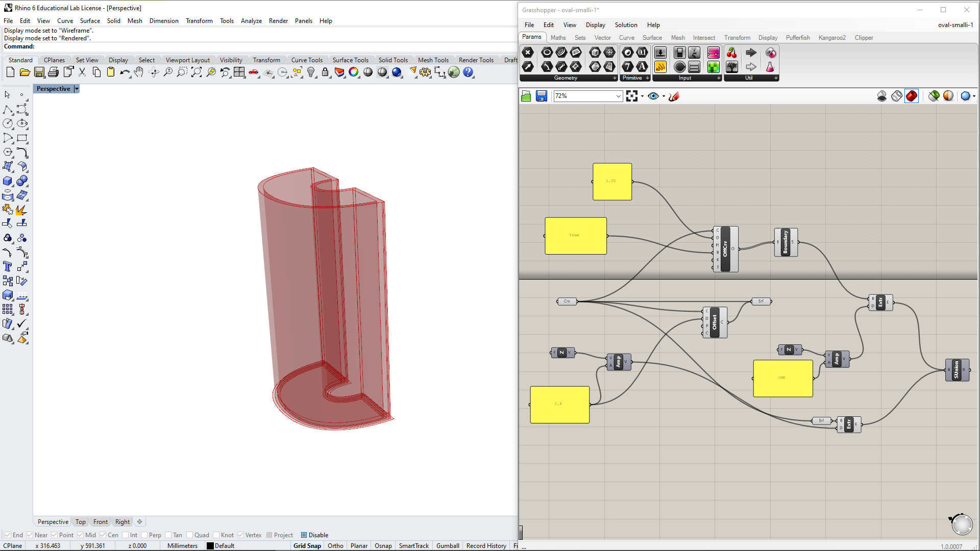
Task: Open the zoom percentage dropdown on the canvas
Action: pos(618,96)
